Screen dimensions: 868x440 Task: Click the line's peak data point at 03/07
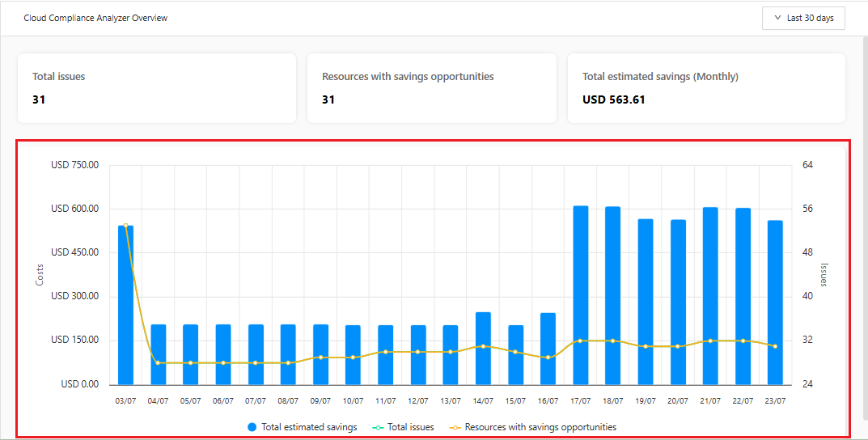(x=125, y=226)
